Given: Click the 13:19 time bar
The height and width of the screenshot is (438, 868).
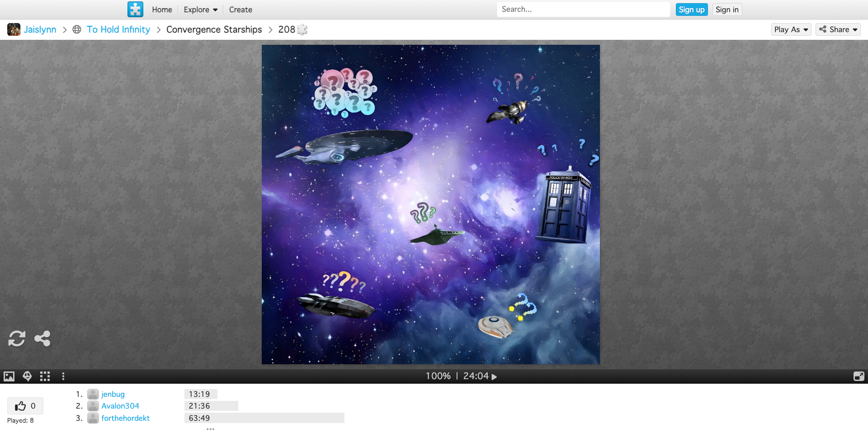Looking at the screenshot, I should 201,394.
